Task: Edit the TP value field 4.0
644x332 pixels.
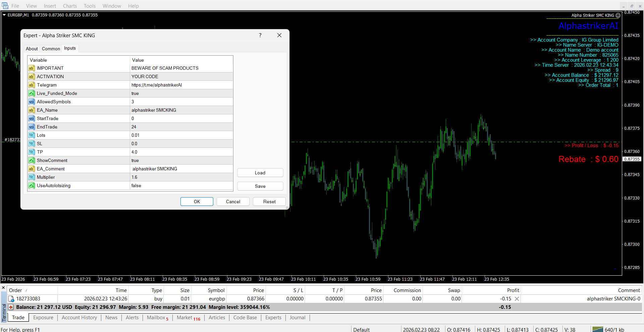Action: coord(181,152)
